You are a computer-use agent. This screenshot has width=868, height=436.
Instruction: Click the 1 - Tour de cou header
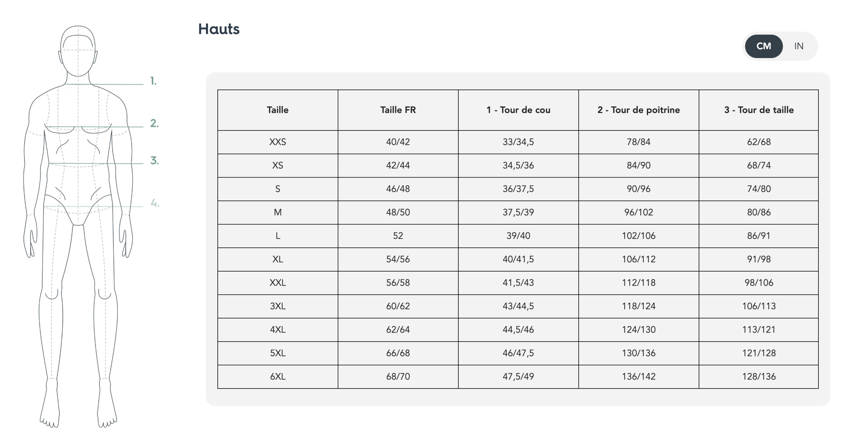pyautogui.click(x=518, y=110)
